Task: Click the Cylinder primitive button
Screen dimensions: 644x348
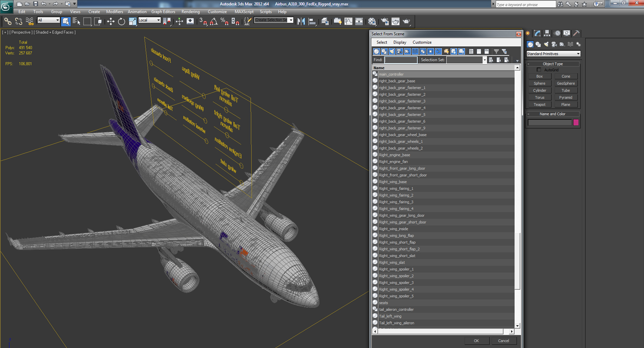Action: pos(540,90)
